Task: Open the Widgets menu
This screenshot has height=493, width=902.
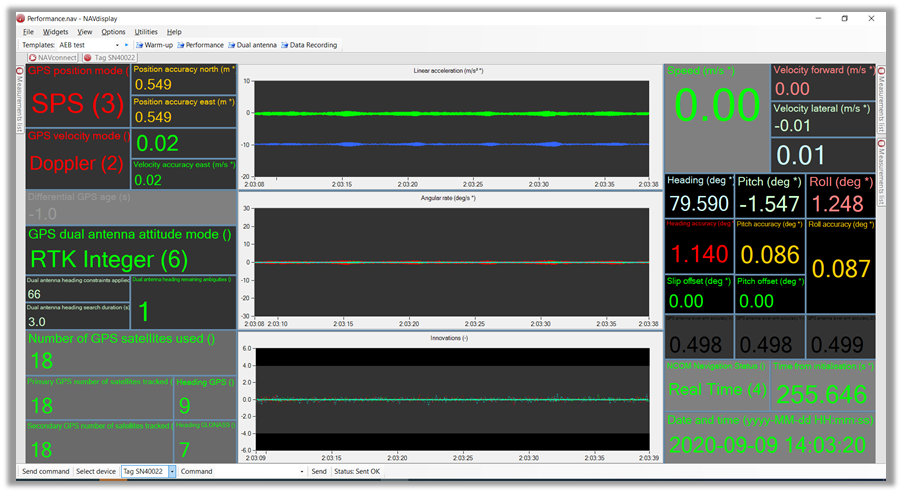Action: [55, 32]
